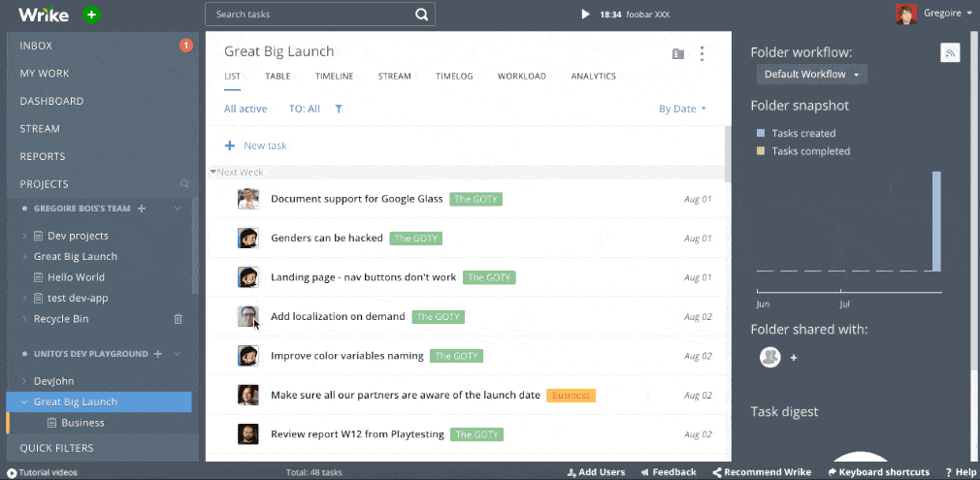980x480 pixels.
Task: Switch to the Timelog tab
Action: click(x=454, y=77)
